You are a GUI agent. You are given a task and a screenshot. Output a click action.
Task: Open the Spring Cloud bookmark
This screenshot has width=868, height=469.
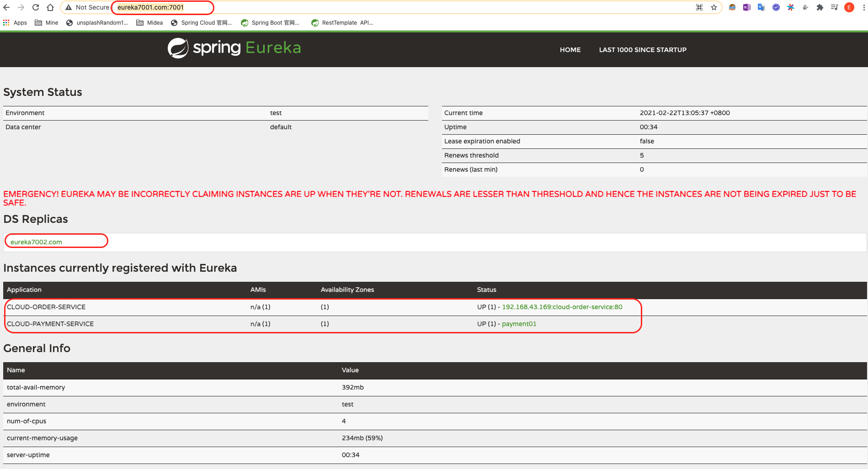202,23
